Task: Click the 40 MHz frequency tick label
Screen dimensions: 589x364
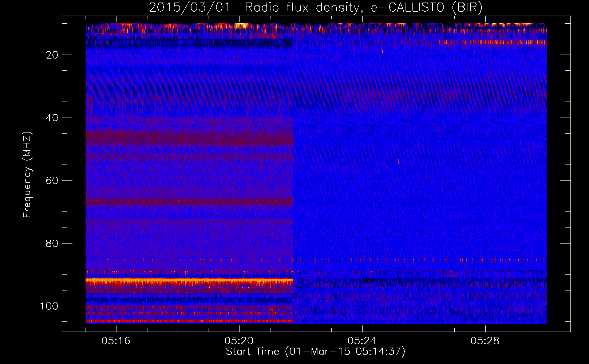Action: coord(52,118)
